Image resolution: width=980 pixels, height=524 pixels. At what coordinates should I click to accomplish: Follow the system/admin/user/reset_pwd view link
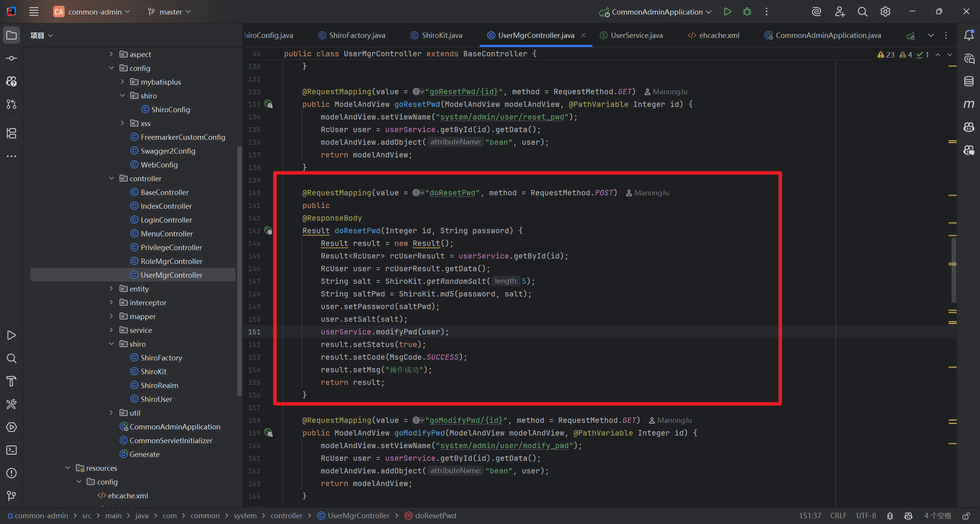(x=502, y=117)
